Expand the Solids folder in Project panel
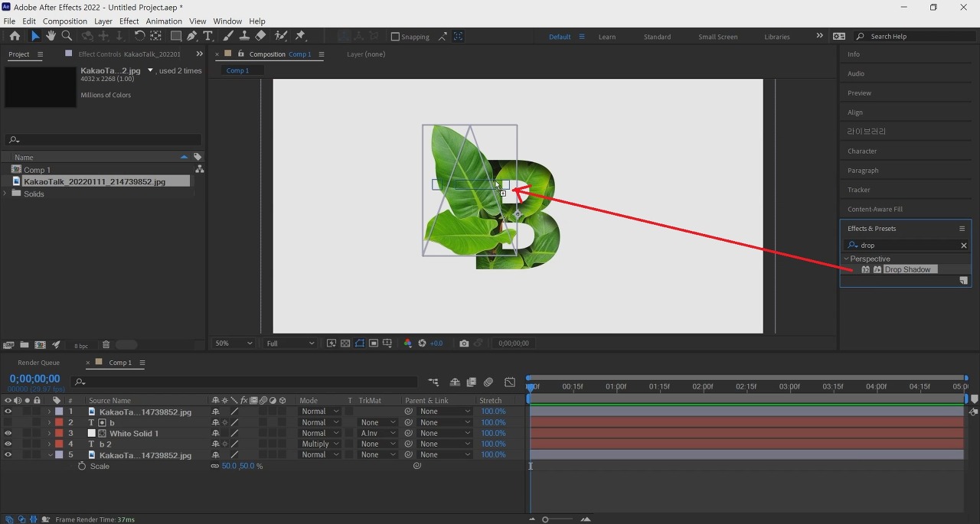The width and height of the screenshot is (980, 524). [x=5, y=194]
